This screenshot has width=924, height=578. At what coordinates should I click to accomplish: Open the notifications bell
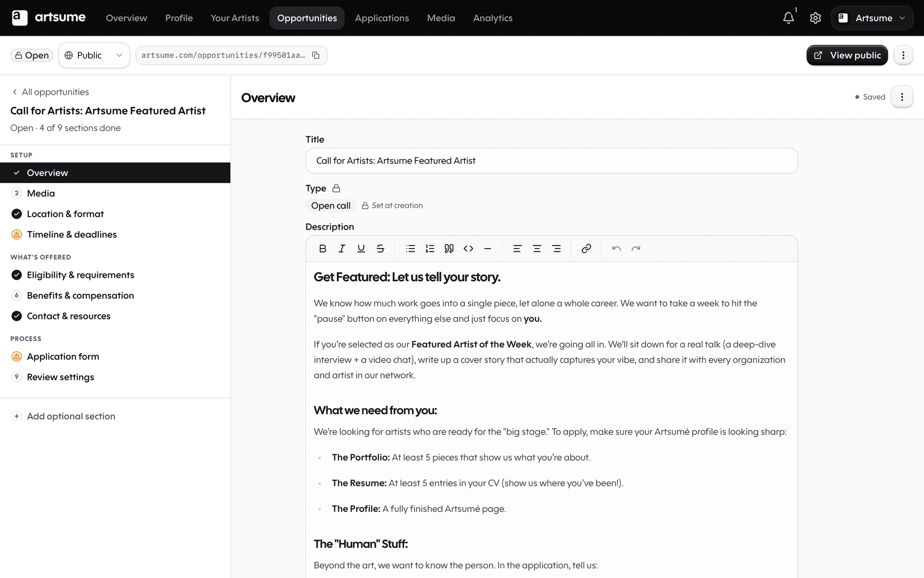coord(788,18)
